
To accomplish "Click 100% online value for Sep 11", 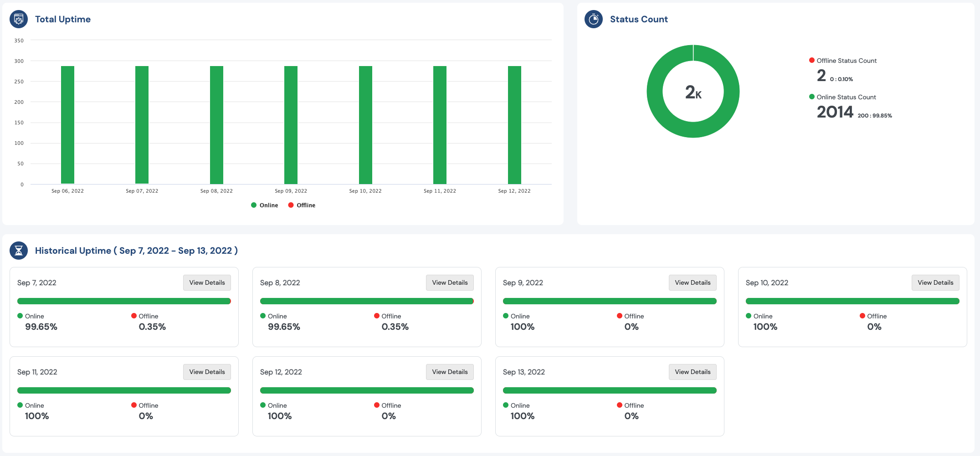I will click(36, 416).
